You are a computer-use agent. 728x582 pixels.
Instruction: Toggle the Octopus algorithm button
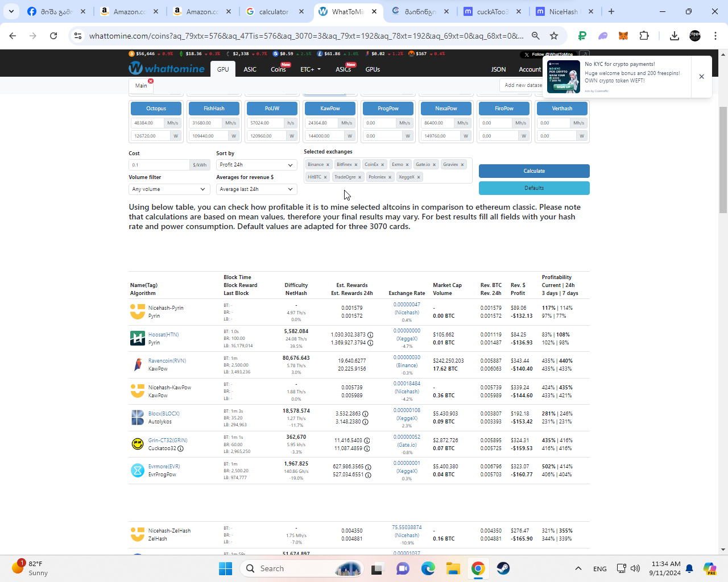pos(156,109)
